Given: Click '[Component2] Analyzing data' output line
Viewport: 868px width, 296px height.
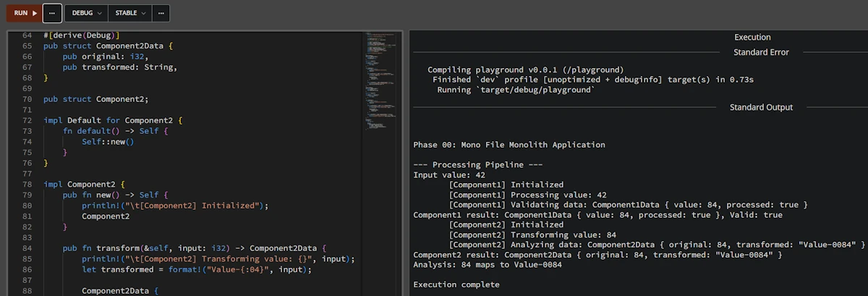Looking at the screenshot, I should coord(657,245).
